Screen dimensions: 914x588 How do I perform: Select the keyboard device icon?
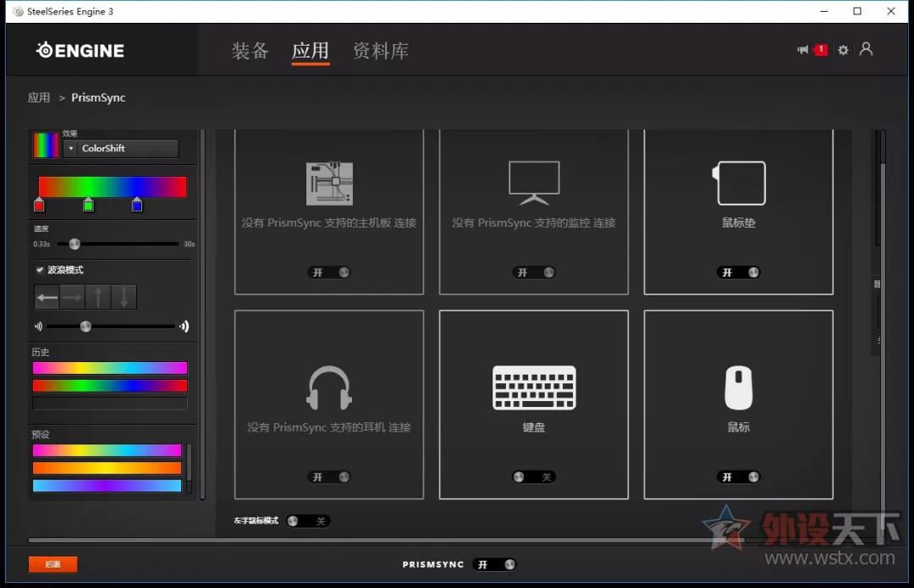click(x=534, y=387)
